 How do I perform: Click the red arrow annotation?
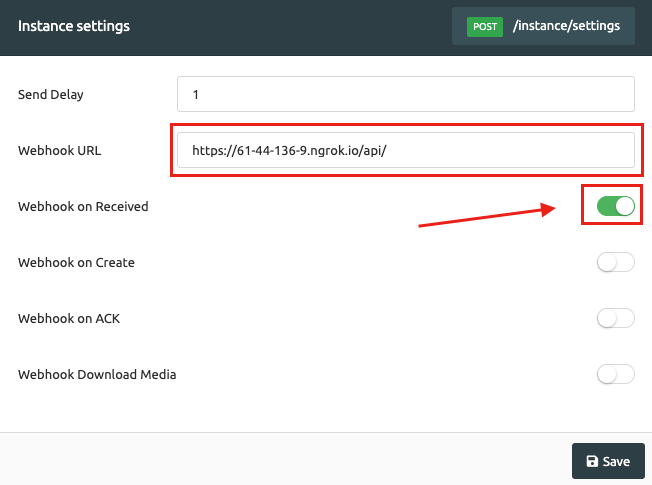487,215
